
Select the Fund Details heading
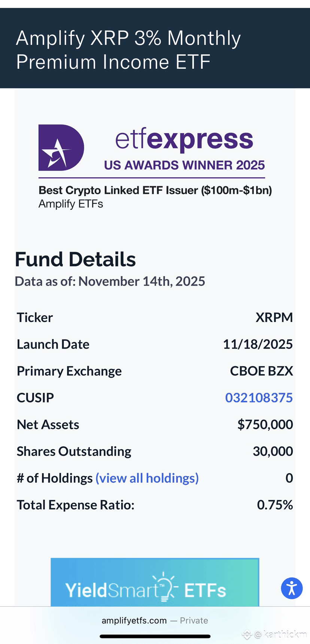click(x=75, y=259)
